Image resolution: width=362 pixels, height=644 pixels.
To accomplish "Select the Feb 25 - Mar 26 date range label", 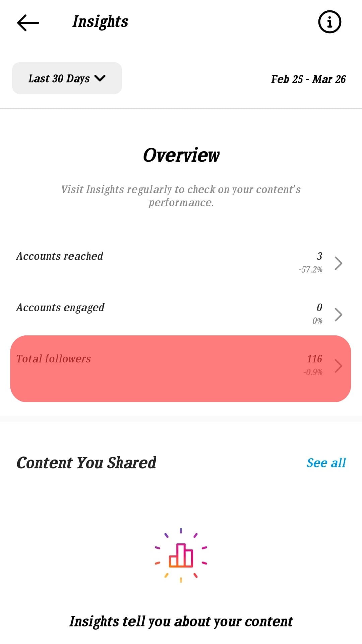I will click(308, 79).
